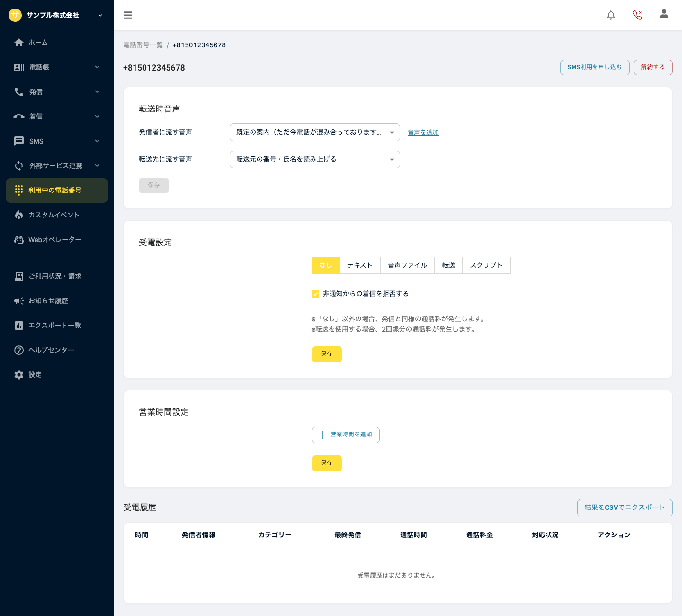Click the 利用中の電話番号 dialpad icon

point(19,190)
